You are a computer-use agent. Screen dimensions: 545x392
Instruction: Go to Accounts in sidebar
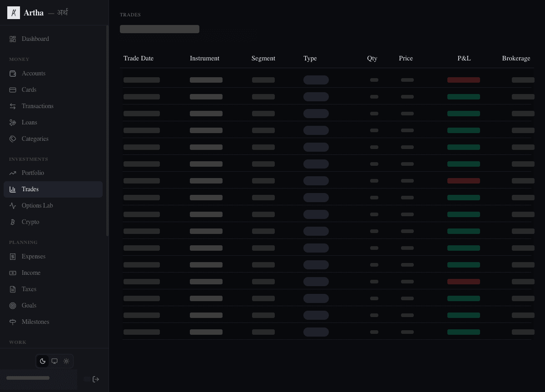coord(53,74)
